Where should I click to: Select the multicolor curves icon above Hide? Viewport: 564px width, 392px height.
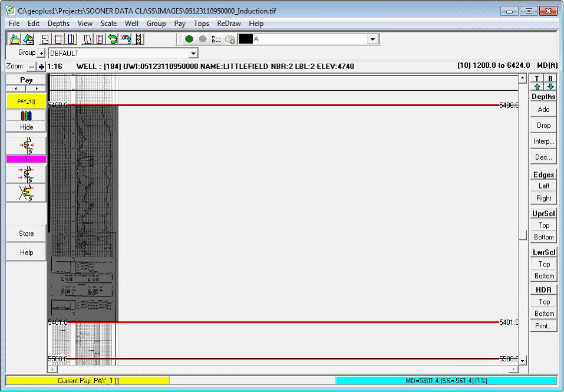[x=26, y=116]
